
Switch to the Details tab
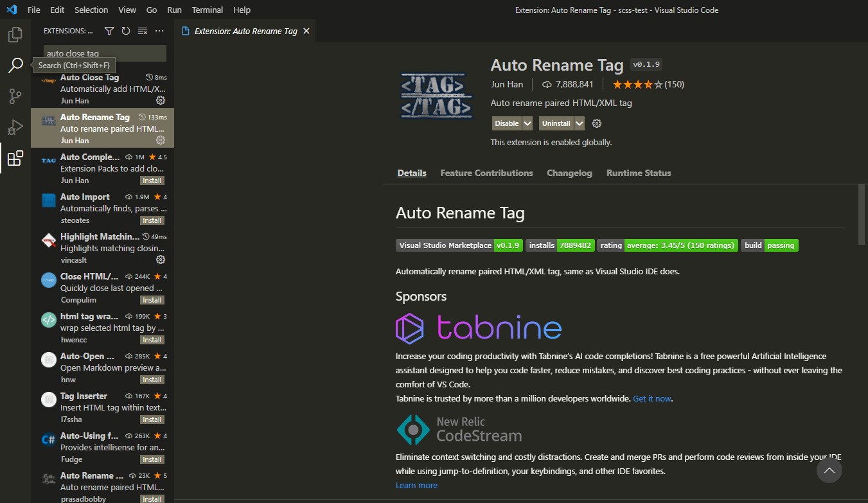pyautogui.click(x=412, y=173)
